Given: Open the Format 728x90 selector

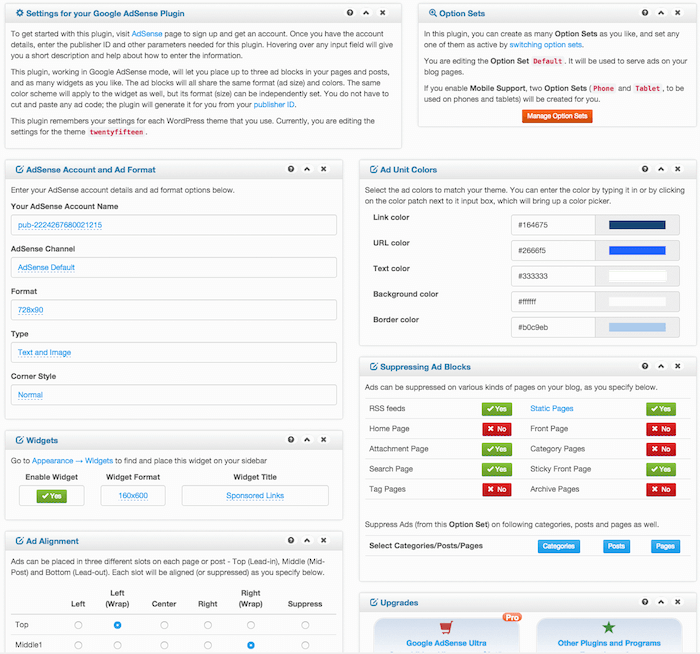Looking at the screenshot, I should point(174,310).
